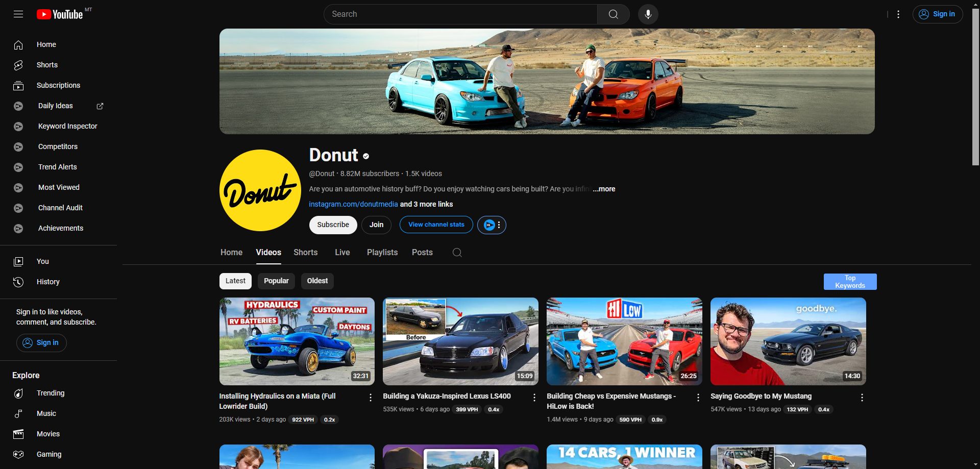Open Achievements in the sidebar
980x469 pixels.
pos(58,228)
